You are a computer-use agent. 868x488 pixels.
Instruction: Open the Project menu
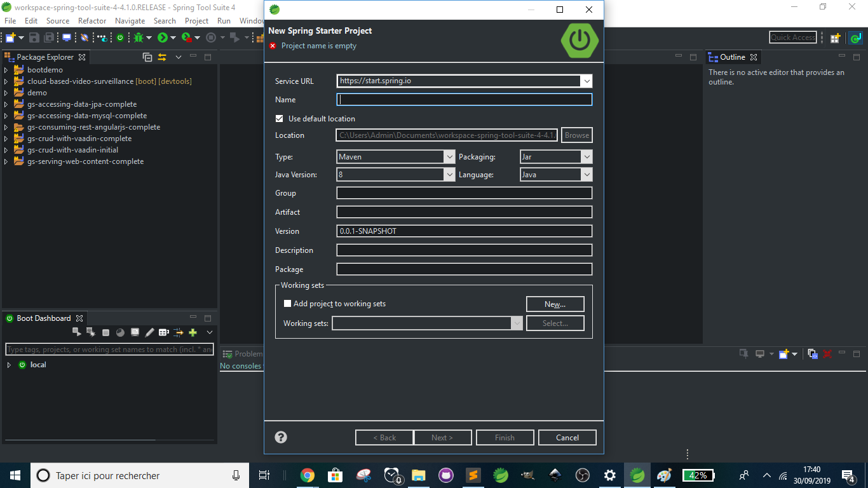tap(196, 20)
